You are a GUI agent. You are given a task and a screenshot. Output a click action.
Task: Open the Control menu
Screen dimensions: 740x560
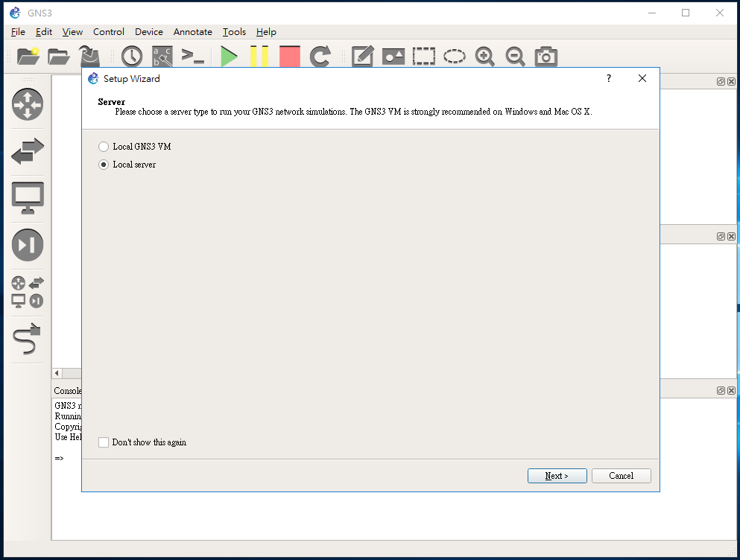click(x=109, y=31)
